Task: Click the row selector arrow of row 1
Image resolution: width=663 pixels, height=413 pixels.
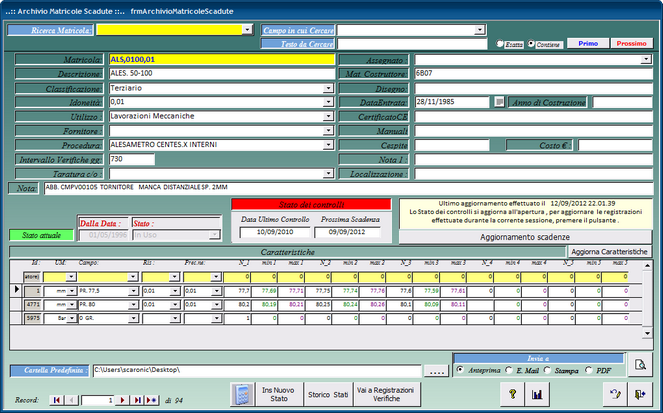Action: [16, 290]
